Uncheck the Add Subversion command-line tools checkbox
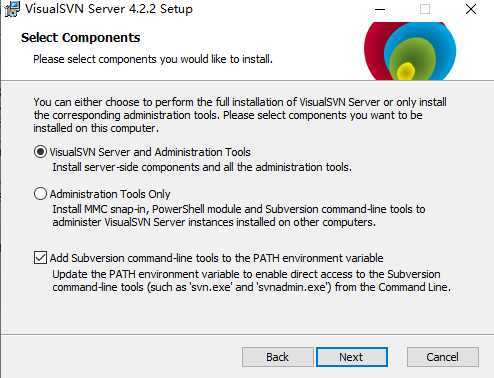 coord(40,258)
